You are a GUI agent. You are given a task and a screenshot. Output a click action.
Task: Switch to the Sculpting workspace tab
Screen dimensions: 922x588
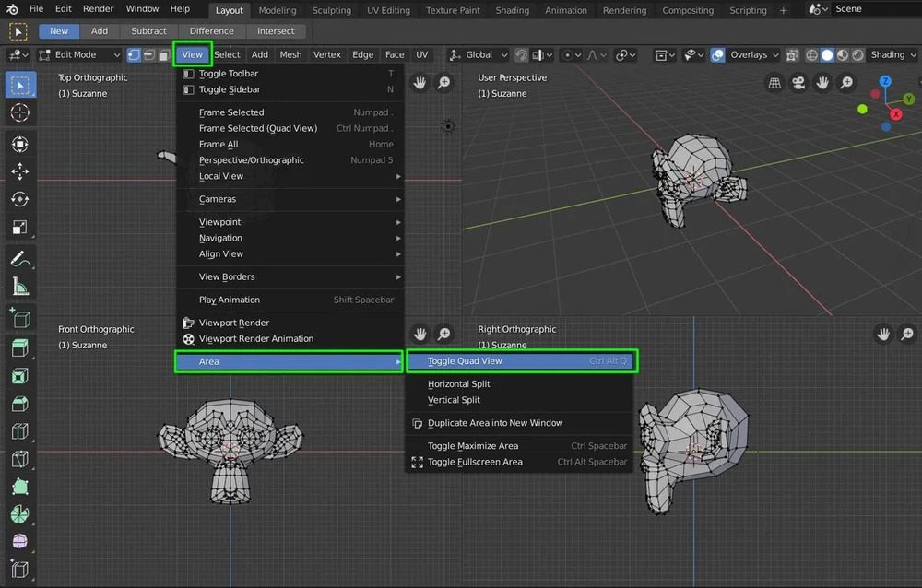(x=331, y=11)
